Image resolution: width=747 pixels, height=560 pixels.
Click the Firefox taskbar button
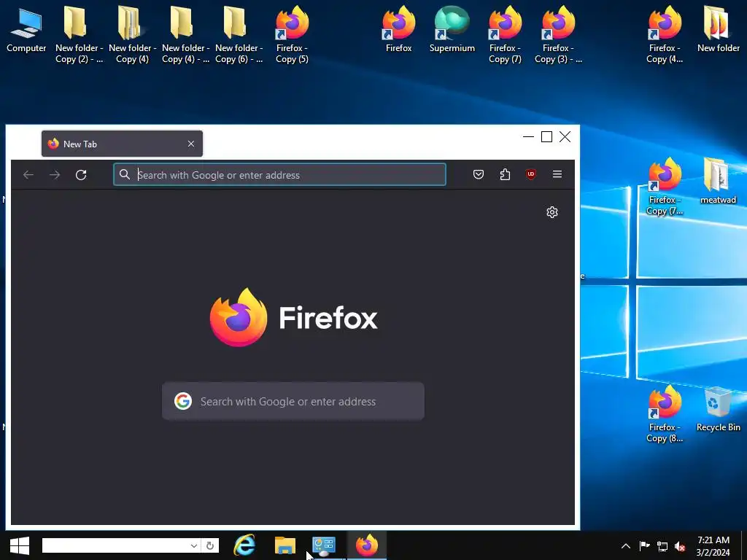(366, 545)
